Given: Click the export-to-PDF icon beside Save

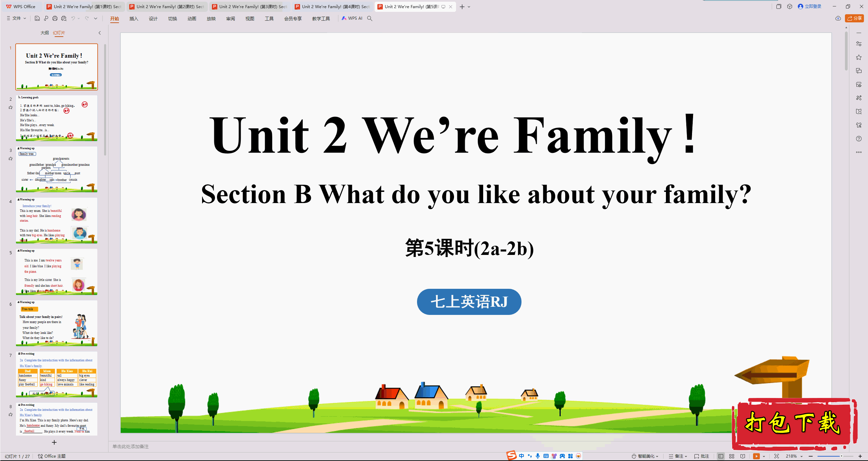Looking at the screenshot, I should tap(46, 18).
